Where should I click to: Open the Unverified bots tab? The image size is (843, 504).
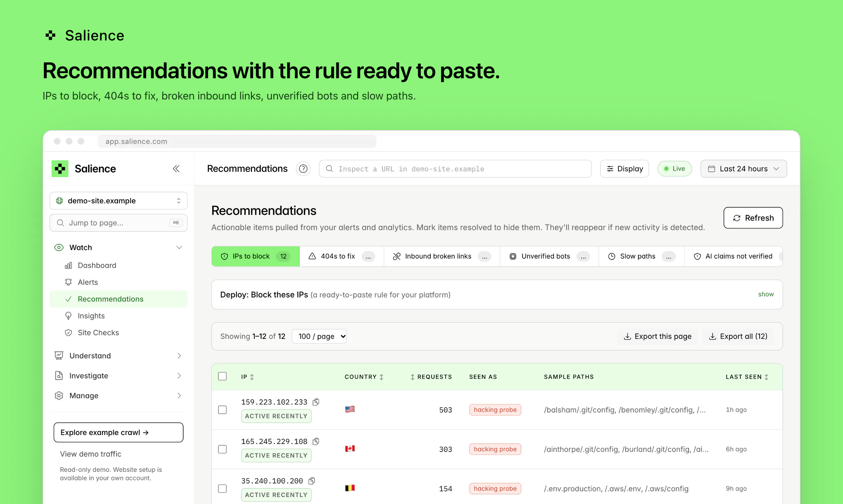click(x=549, y=256)
